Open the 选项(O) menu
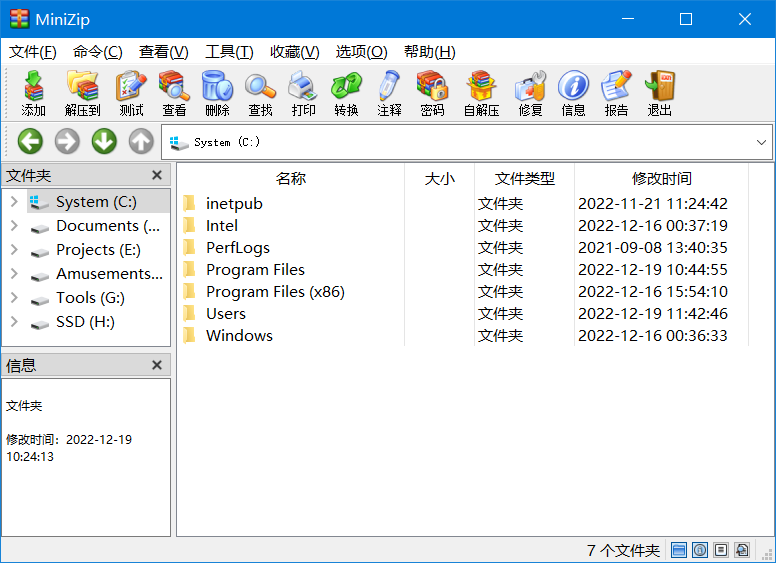 [x=361, y=51]
